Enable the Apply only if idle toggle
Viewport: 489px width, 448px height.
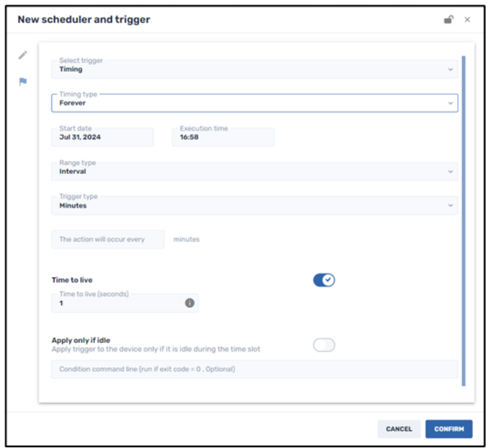(324, 346)
